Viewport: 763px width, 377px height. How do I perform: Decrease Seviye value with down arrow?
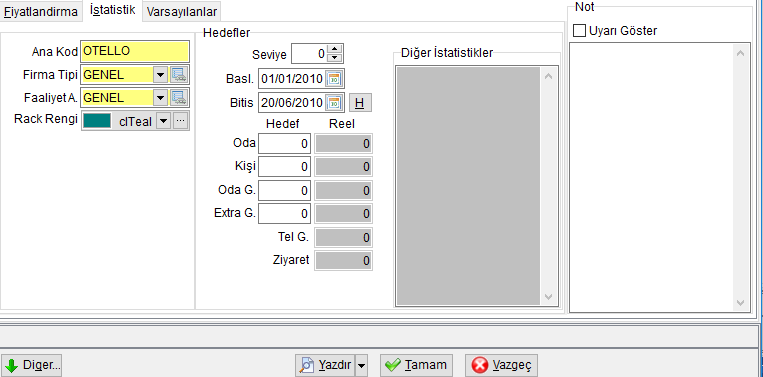[334, 58]
